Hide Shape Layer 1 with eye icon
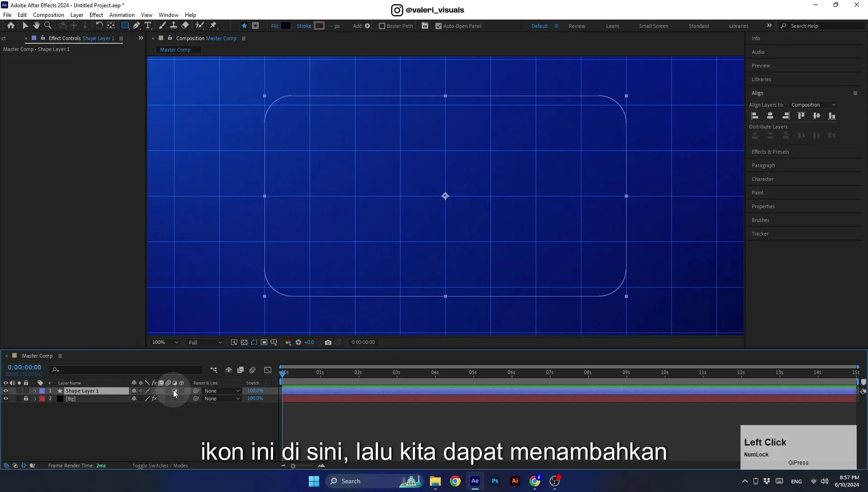Image resolution: width=868 pixels, height=492 pixels. pyautogui.click(x=6, y=391)
